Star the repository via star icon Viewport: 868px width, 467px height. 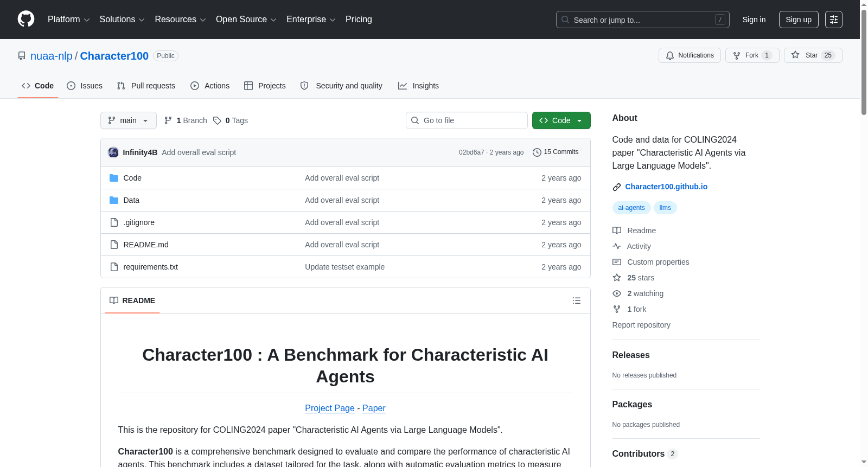tap(795, 55)
